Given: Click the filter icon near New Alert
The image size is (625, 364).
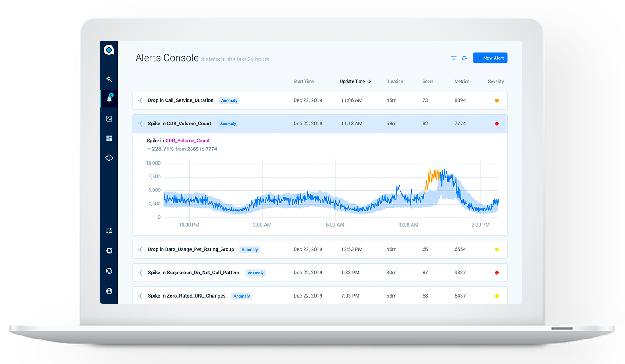Looking at the screenshot, I should [454, 58].
